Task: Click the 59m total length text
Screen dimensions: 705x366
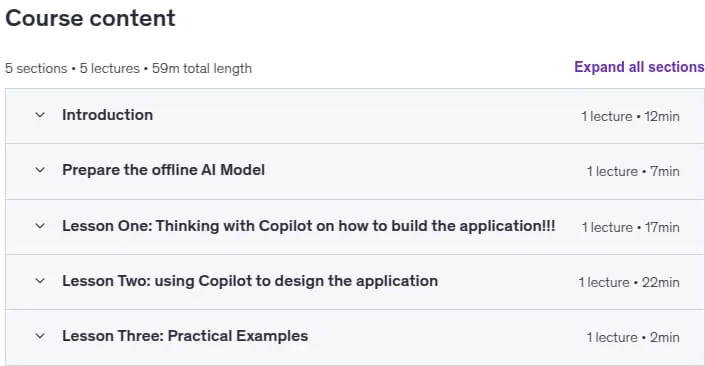Action: pyautogui.click(x=202, y=68)
